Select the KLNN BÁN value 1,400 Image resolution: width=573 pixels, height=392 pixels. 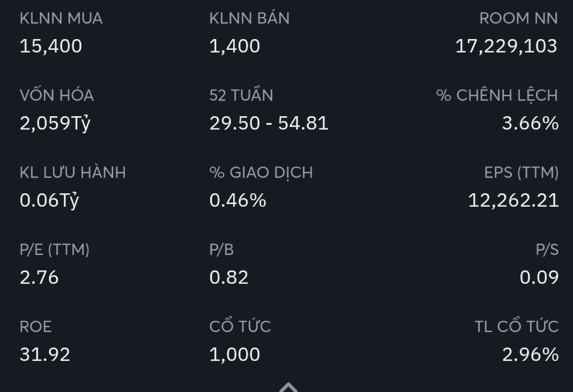click(x=235, y=46)
